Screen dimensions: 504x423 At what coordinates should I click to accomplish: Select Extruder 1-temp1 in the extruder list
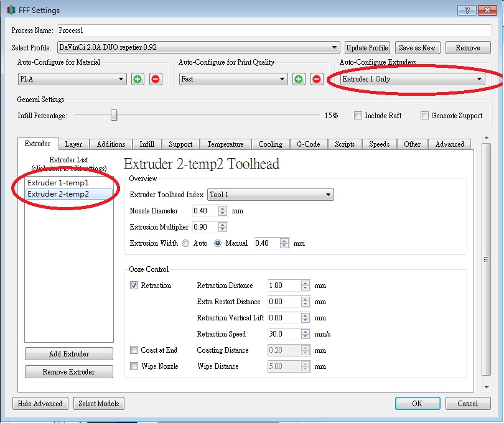(69, 182)
